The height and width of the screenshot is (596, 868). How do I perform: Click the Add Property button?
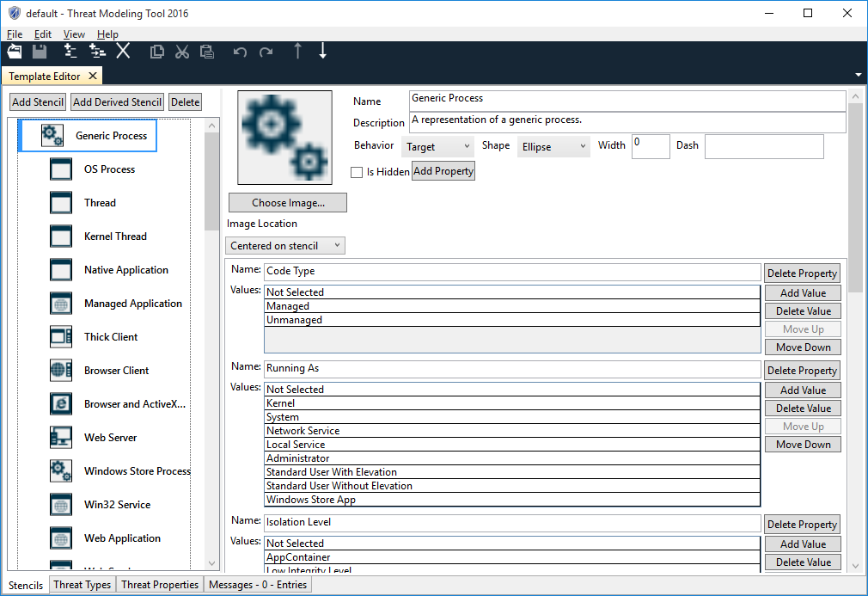[x=443, y=171]
